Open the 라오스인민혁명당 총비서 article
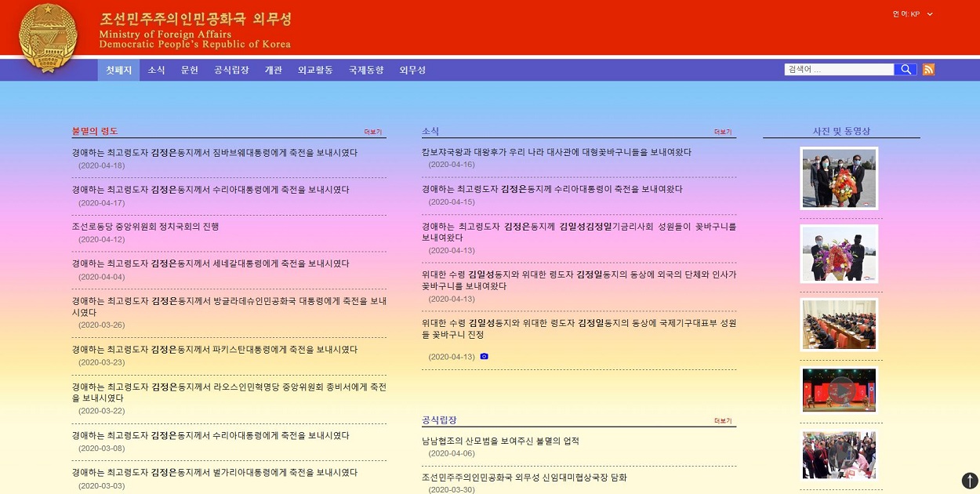The width and height of the screenshot is (980, 494). click(x=229, y=392)
